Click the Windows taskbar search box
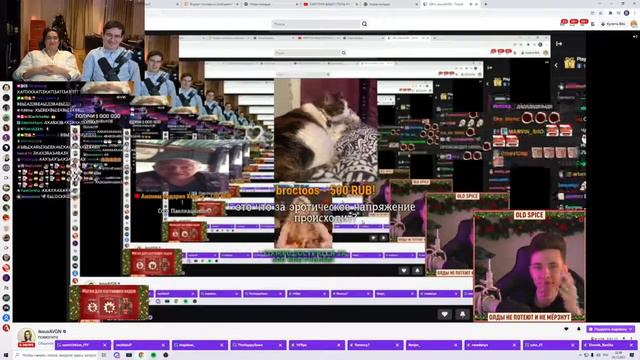The width and height of the screenshot is (640, 360). click(x=56, y=355)
